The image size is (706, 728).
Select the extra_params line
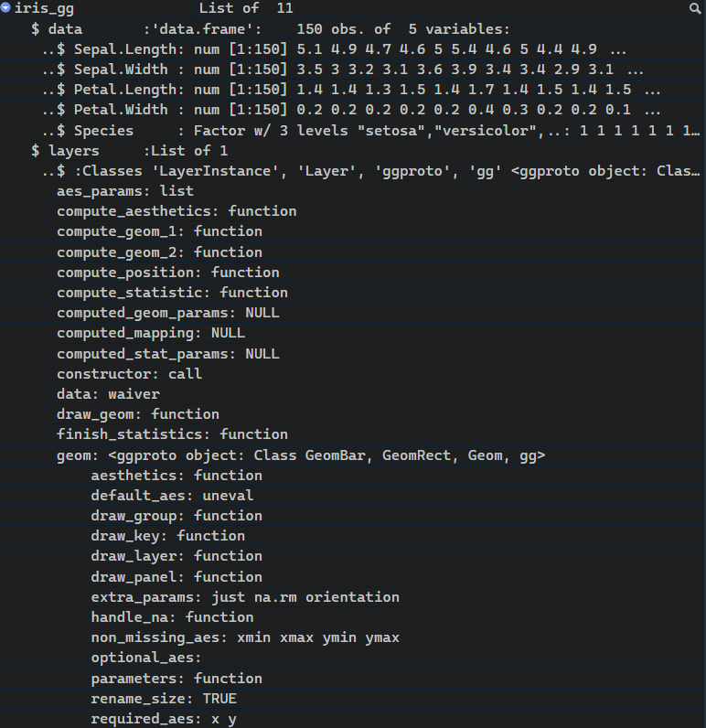click(x=244, y=597)
